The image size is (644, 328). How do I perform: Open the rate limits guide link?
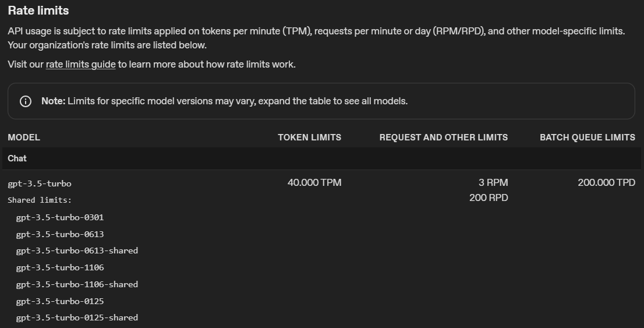(x=80, y=64)
